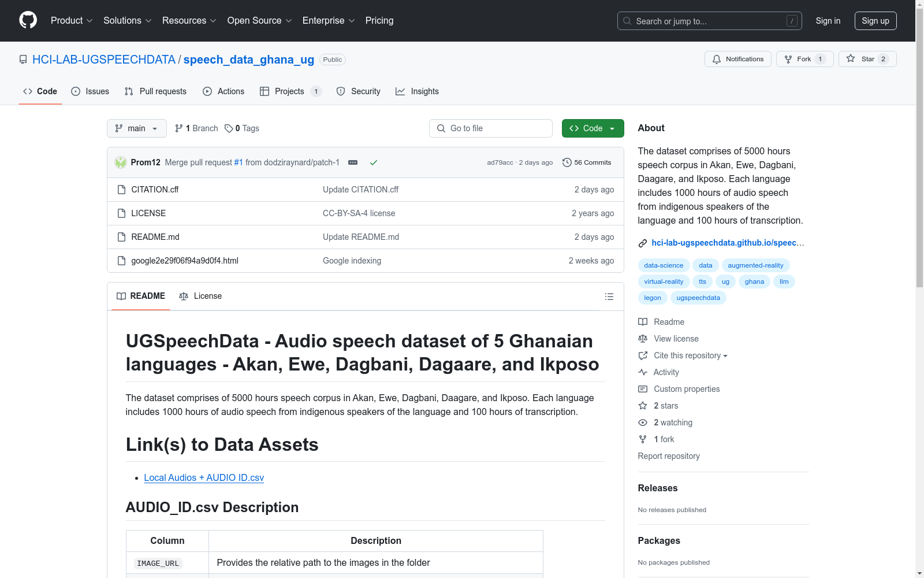Click the bell icon in Notifications button

[717, 59]
